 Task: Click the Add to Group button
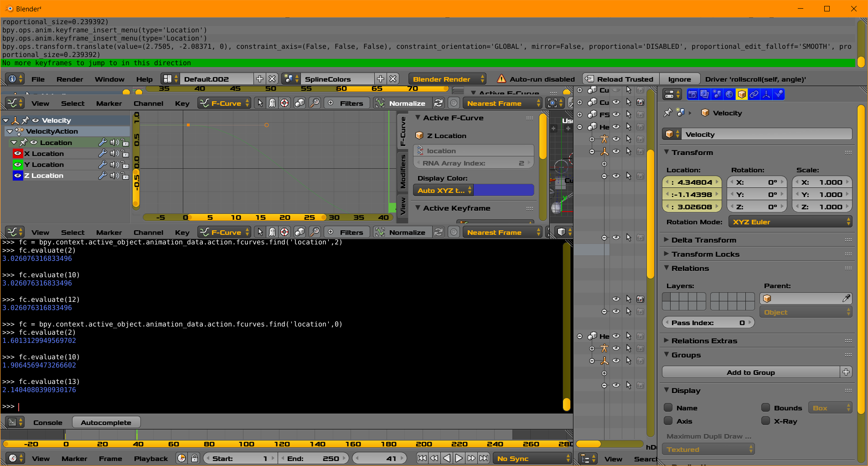pyautogui.click(x=751, y=372)
